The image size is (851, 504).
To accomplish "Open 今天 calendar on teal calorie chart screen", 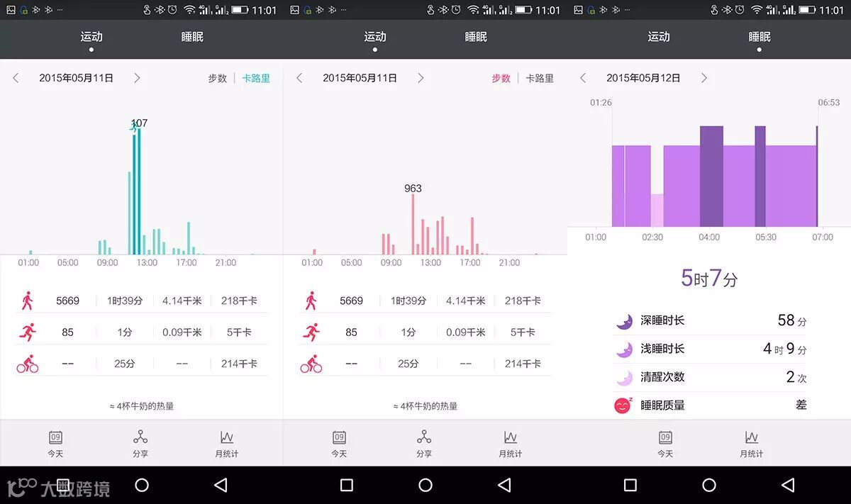I will (x=55, y=443).
